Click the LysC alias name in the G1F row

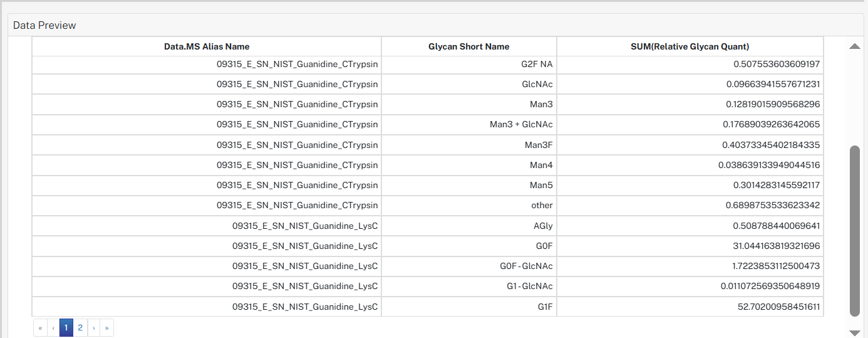coord(305,307)
